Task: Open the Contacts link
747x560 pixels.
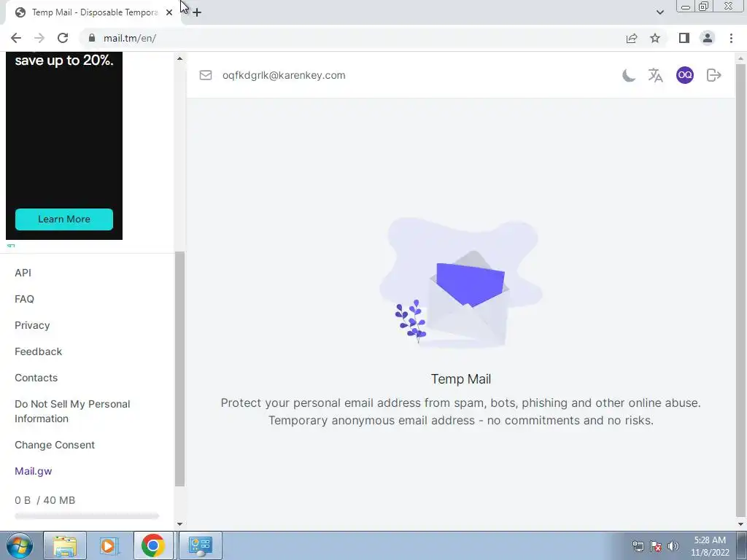Action: coord(36,378)
